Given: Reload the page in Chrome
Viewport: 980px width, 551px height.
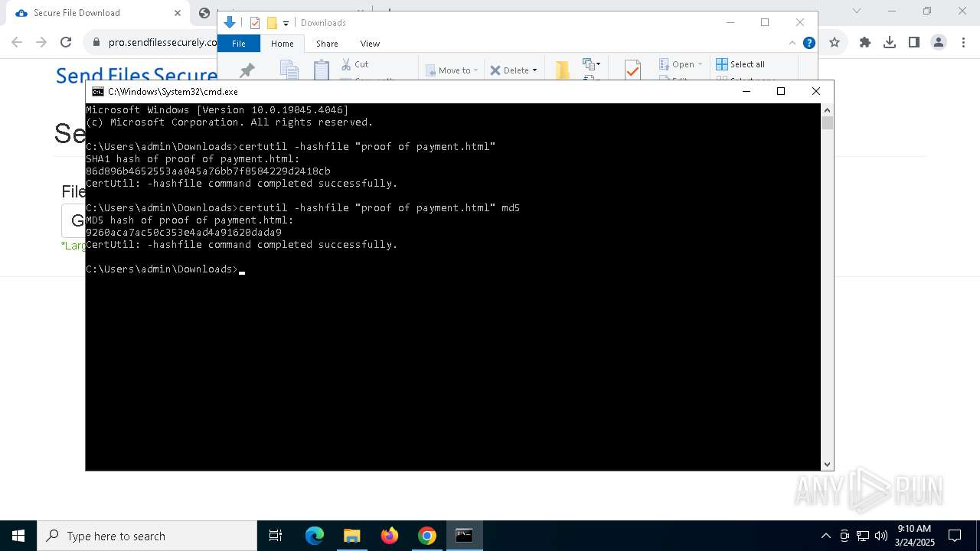Looking at the screenshot, I should coord(66,43).
